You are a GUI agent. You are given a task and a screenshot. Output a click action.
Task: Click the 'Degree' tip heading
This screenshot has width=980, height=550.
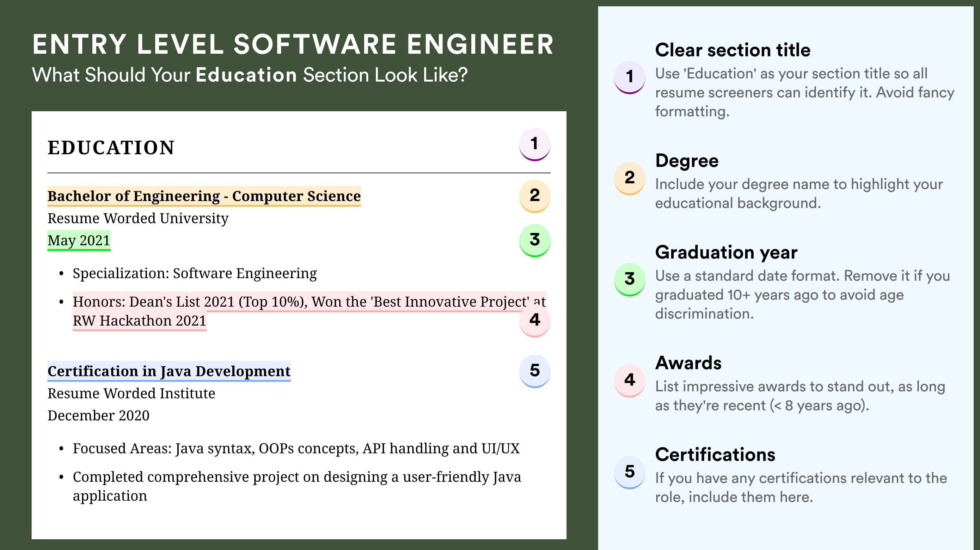tap(687, 161)
